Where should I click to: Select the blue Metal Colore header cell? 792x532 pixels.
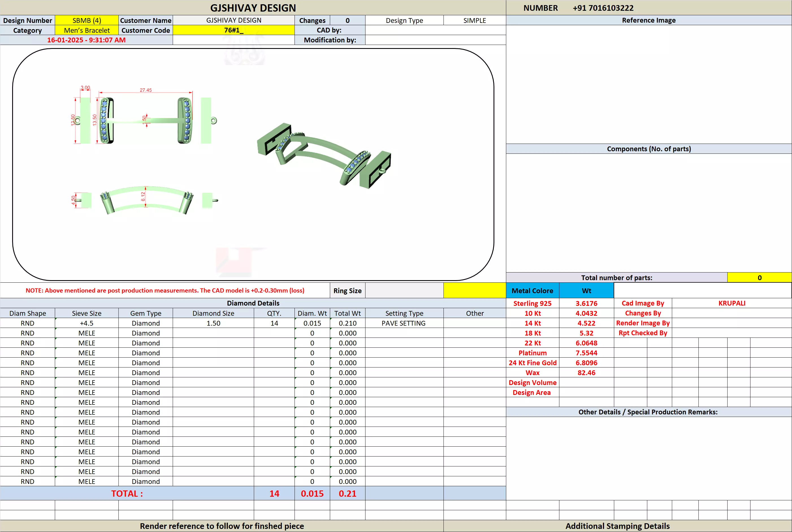(532, 290)
